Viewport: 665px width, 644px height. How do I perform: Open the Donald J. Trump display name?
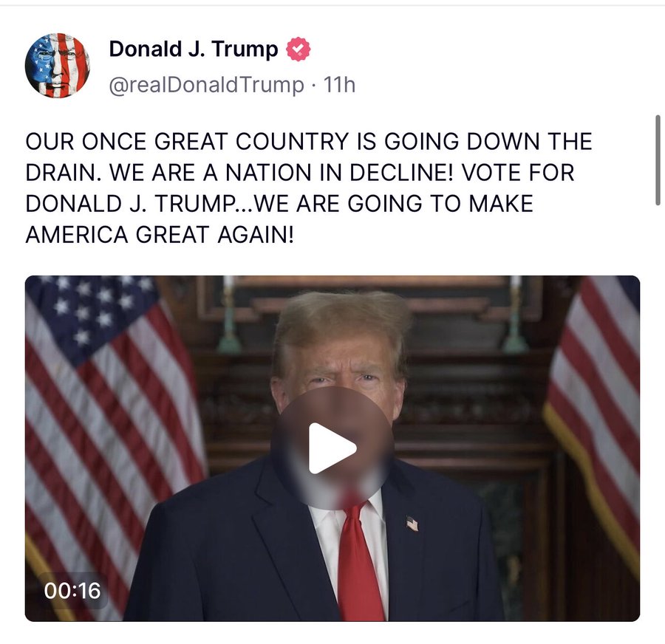(194, 49)
